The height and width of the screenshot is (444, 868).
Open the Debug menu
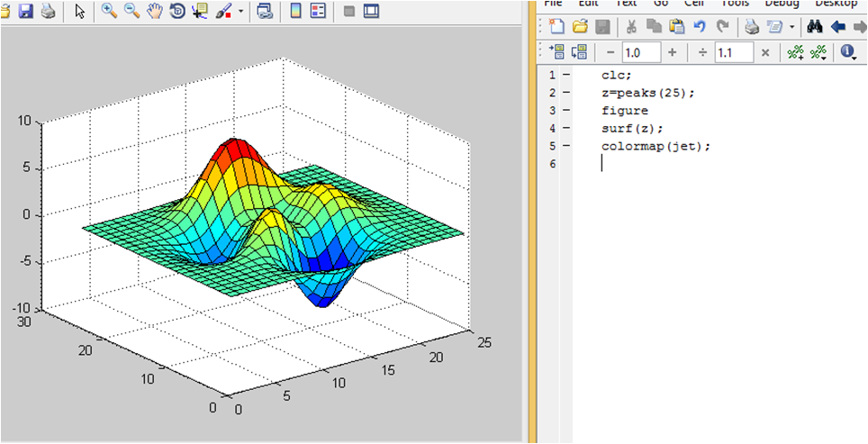point(781,4)
